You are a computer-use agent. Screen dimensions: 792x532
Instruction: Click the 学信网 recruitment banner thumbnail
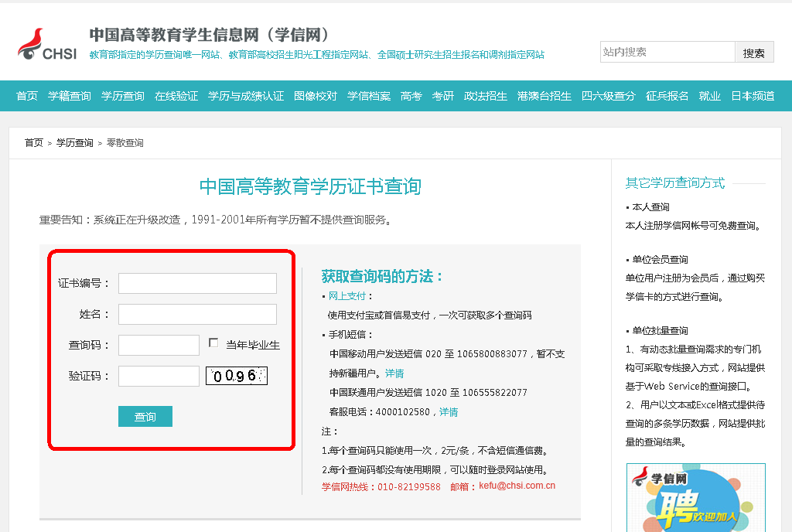[695, 497]
